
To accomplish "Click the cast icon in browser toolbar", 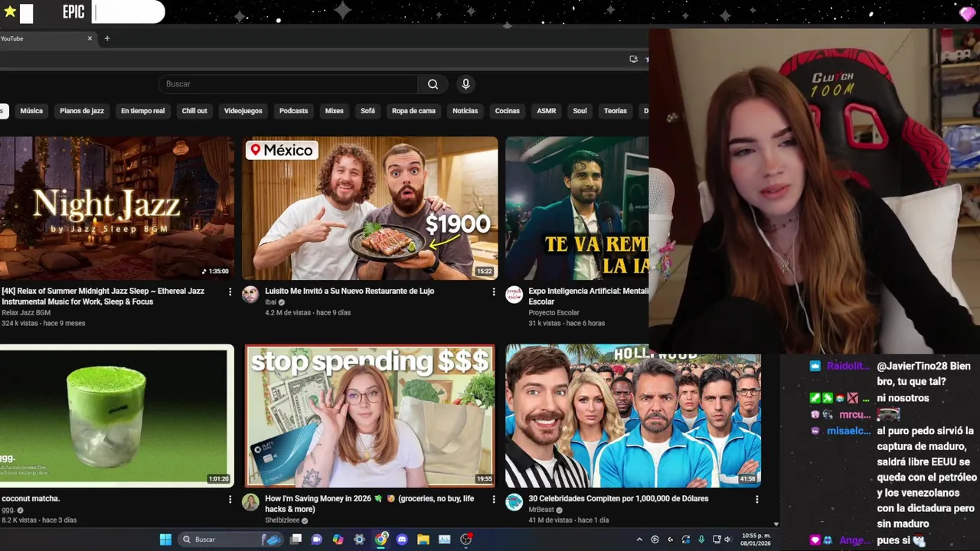I will coord(633,59).
